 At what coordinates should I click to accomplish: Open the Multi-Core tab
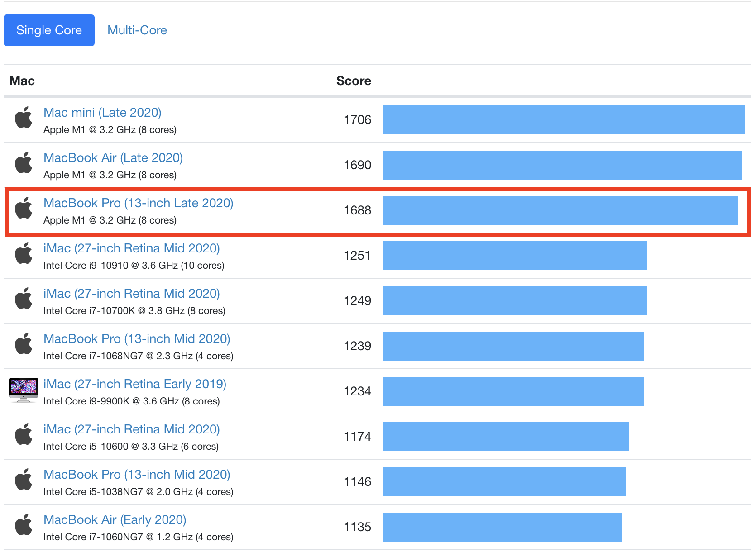click(x=137, y=30)
